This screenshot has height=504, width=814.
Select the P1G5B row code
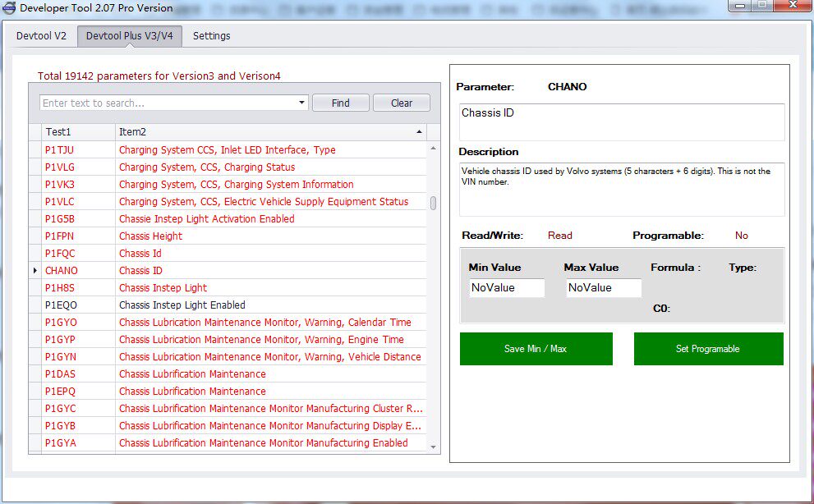pyautogui.click(x=60, y=219)
